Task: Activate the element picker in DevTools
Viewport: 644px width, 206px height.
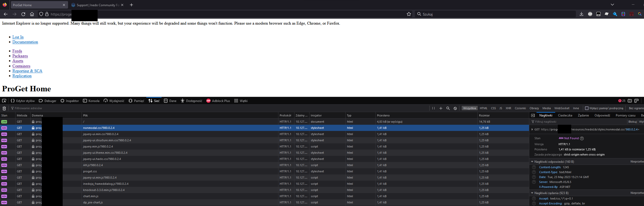Action: pos(4,101)
